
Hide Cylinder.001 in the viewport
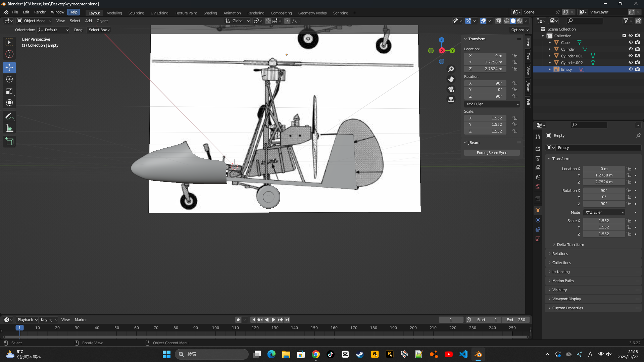coord(631,56)
